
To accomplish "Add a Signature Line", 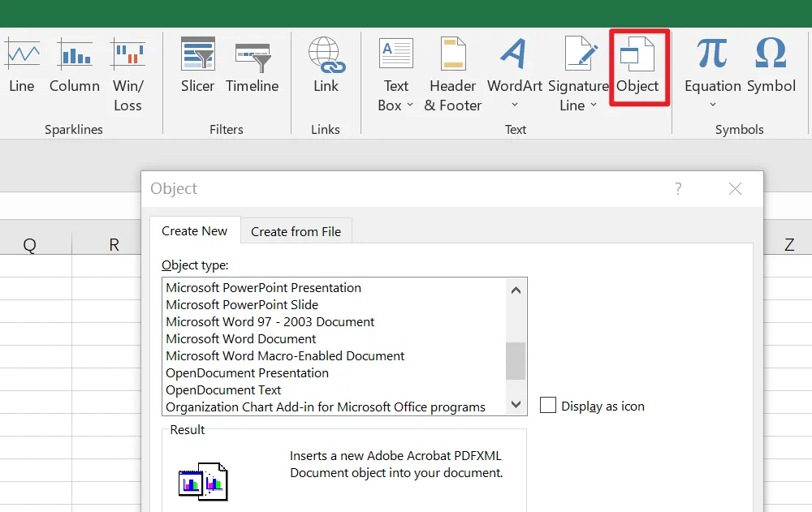I will (578, 75).
